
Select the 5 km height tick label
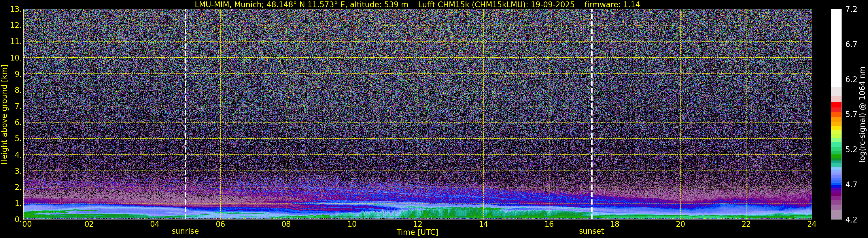click(17, 139)
